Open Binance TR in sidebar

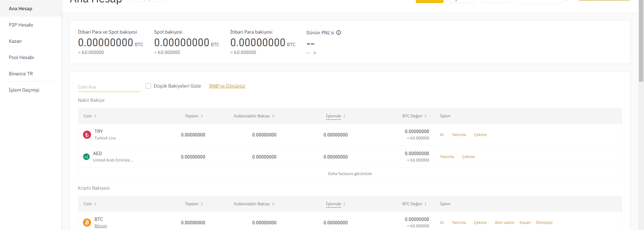(21, 74)
